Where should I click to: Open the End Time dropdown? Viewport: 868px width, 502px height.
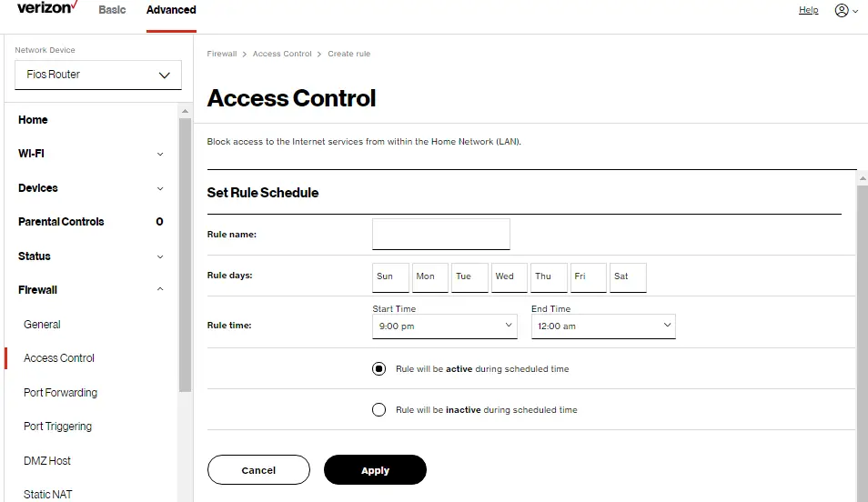tap(603, 326)
